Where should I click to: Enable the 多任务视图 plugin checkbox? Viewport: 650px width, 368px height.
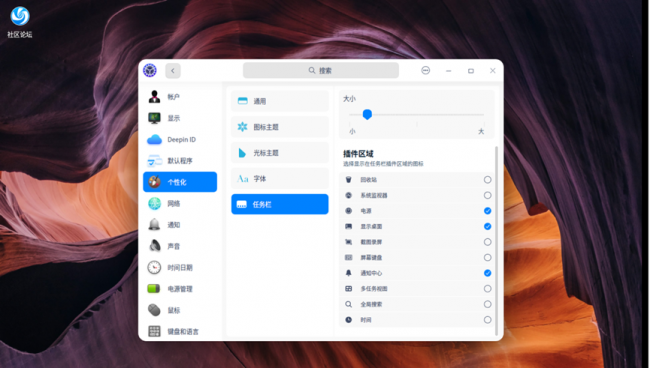pos(488,288)
